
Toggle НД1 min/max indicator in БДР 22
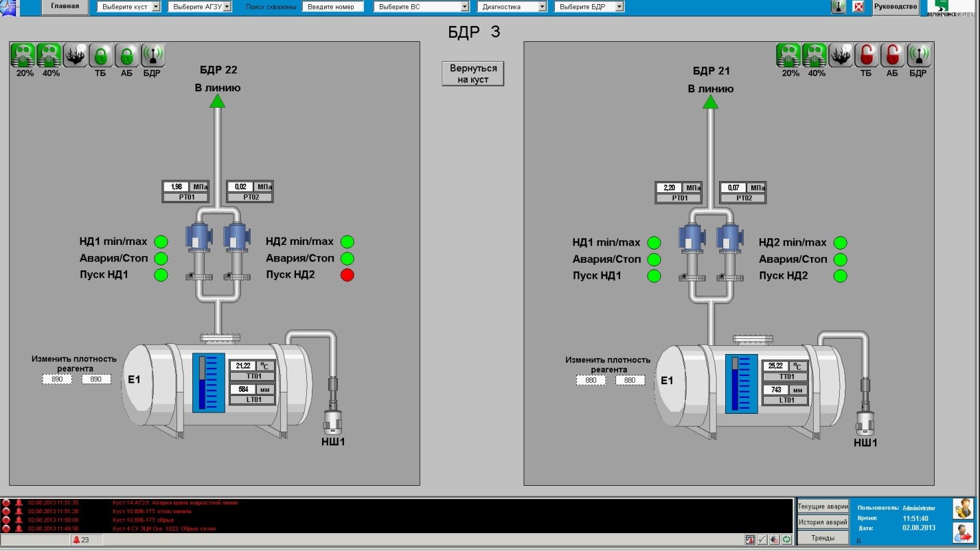[x=161, y=242]
